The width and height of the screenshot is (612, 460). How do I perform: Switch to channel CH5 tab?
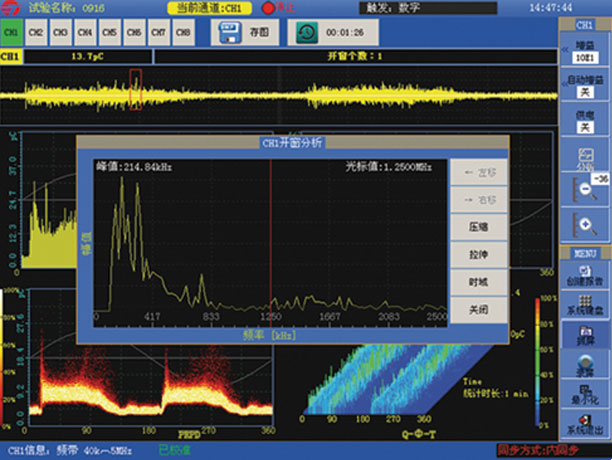tap(109, 32)
